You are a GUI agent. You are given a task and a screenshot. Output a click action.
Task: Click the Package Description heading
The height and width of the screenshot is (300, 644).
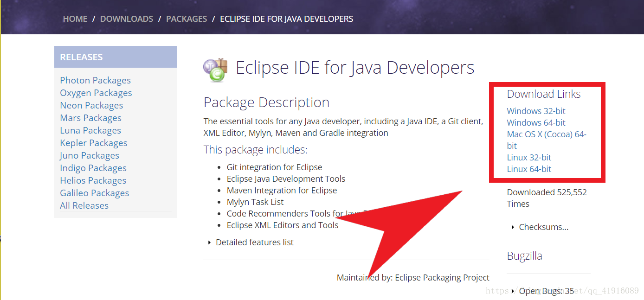click(x=266, y=102)
